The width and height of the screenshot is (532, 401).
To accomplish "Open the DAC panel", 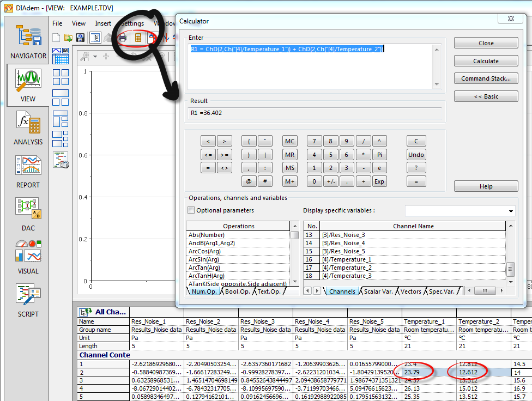I will tap(28, 215).
